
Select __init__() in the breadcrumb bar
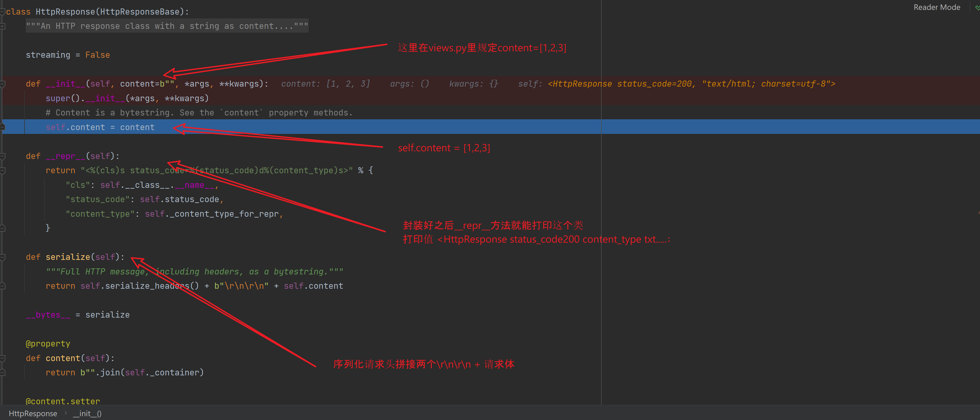[x=87, y=413]
